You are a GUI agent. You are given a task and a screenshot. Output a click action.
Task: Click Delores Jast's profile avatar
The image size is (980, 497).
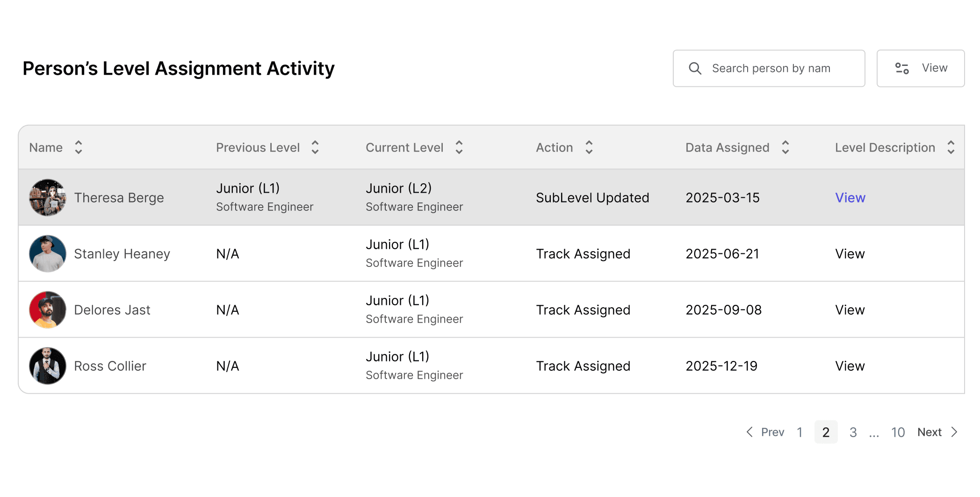(x=47, y=310)
